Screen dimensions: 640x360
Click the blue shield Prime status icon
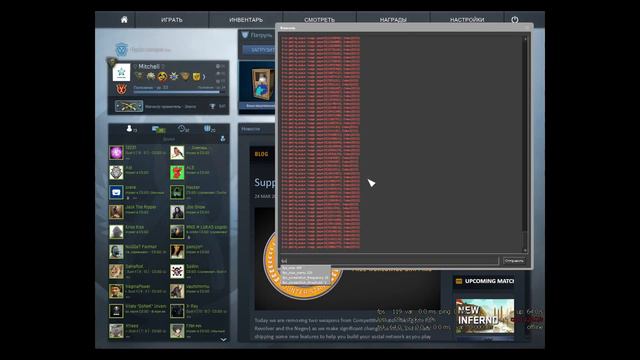[x=121, y=50]
